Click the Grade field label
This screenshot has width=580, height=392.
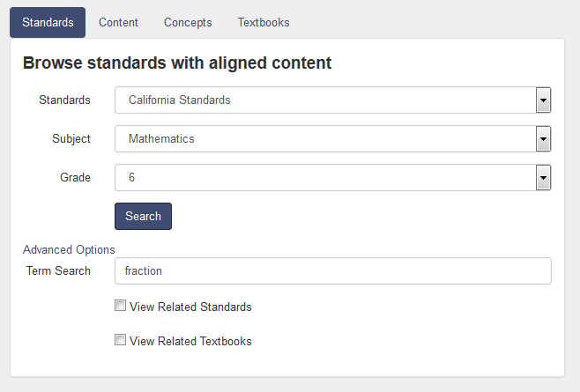(75, 178)
